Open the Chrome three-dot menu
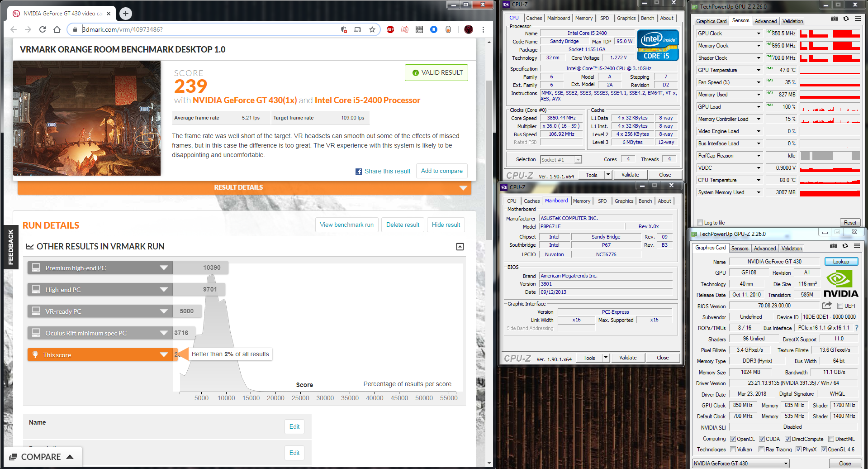Viewport: 868px width, 469px height. 483,29
